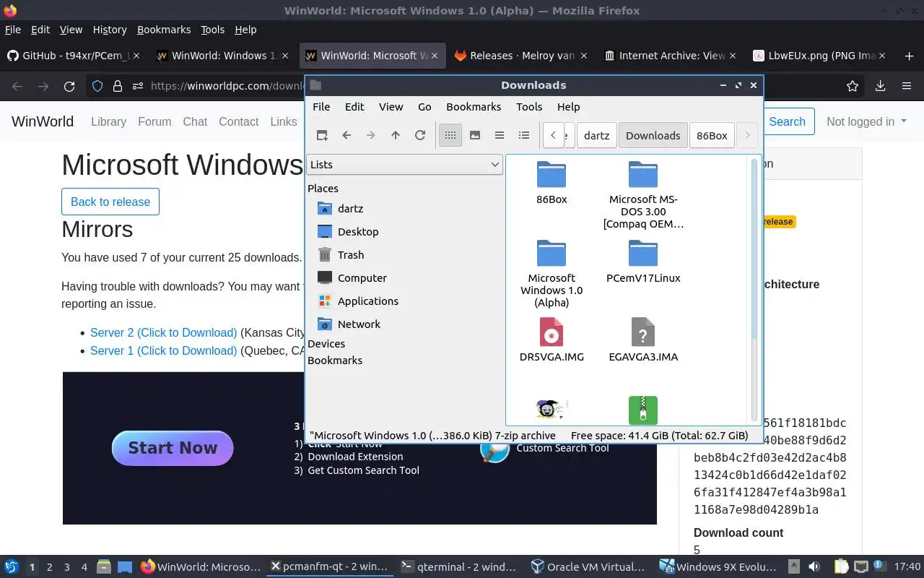Viewport: 924px width, 578px height.
Task: Switch to the Releases · Melroy tab
Action: 521,56
